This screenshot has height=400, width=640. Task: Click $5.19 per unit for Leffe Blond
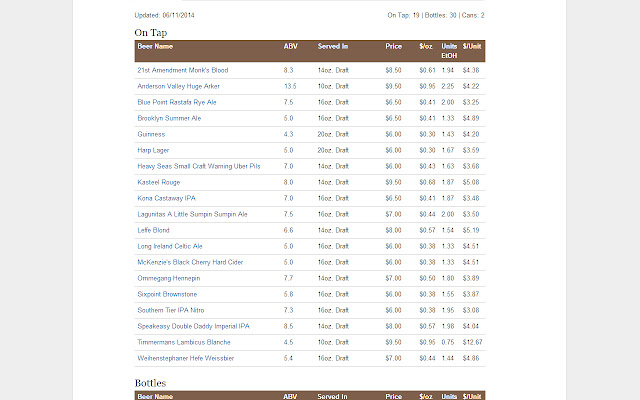pyautogui.click(x=471, y=230)
